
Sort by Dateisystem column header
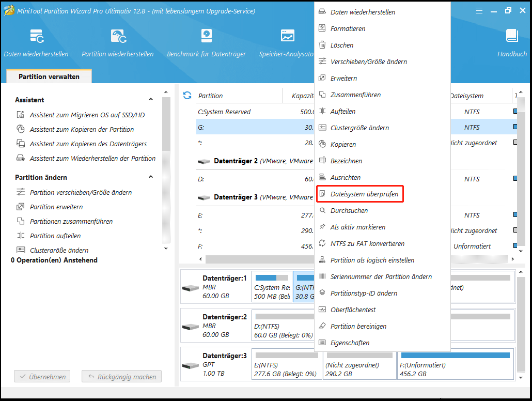[x=467, y=96]
